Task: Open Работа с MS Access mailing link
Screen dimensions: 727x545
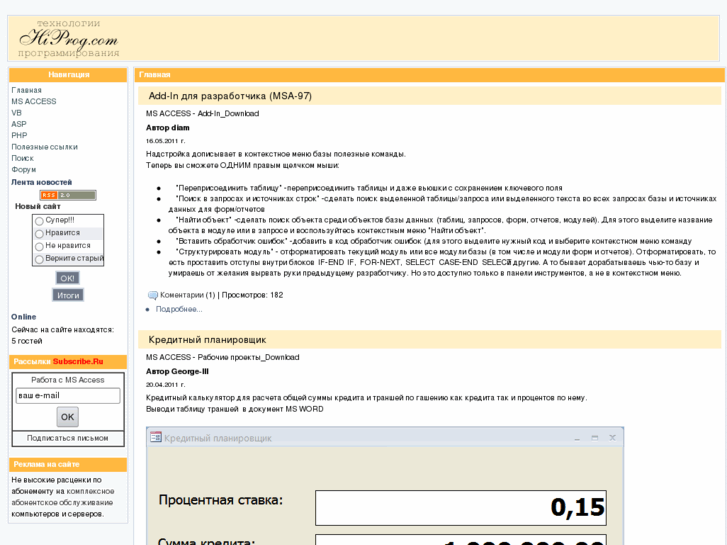Action: pos(68,380)
